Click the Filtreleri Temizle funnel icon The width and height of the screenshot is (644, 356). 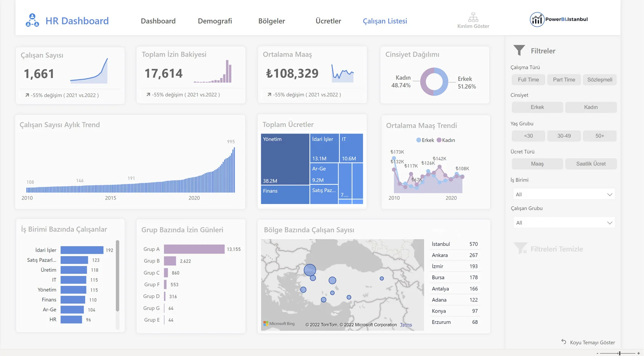tap(520, 248)
